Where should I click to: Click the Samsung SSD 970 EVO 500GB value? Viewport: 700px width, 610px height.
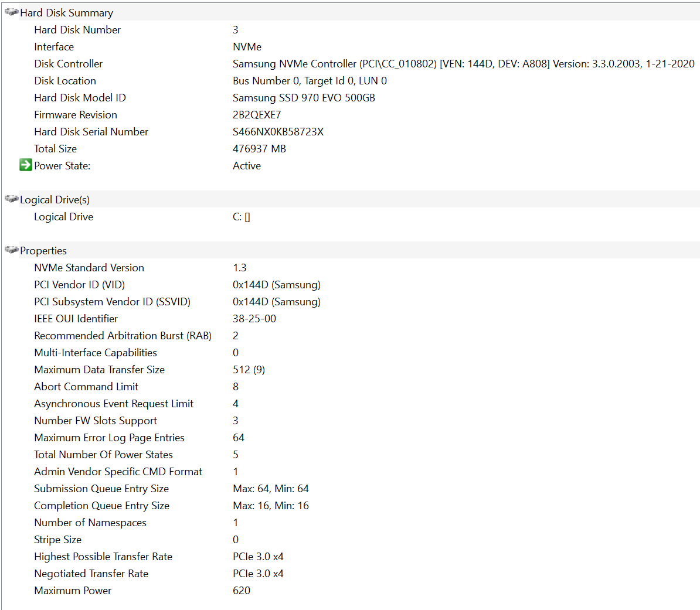pyautogui.click(x=304, y=98)
